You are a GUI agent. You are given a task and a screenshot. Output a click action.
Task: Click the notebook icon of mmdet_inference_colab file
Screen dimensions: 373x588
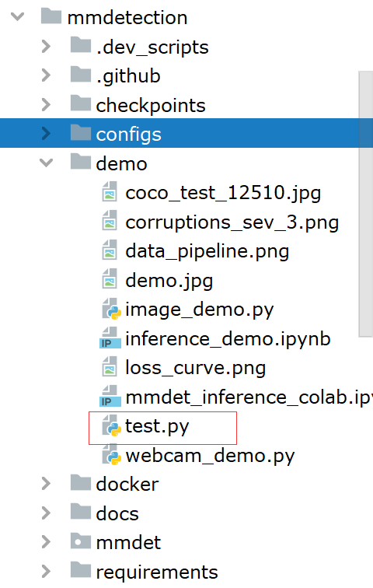(x=110, y=397)
